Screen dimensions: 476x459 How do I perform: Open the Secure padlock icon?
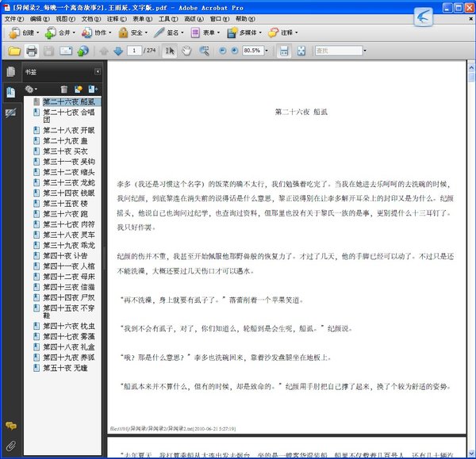pos(123,33)
